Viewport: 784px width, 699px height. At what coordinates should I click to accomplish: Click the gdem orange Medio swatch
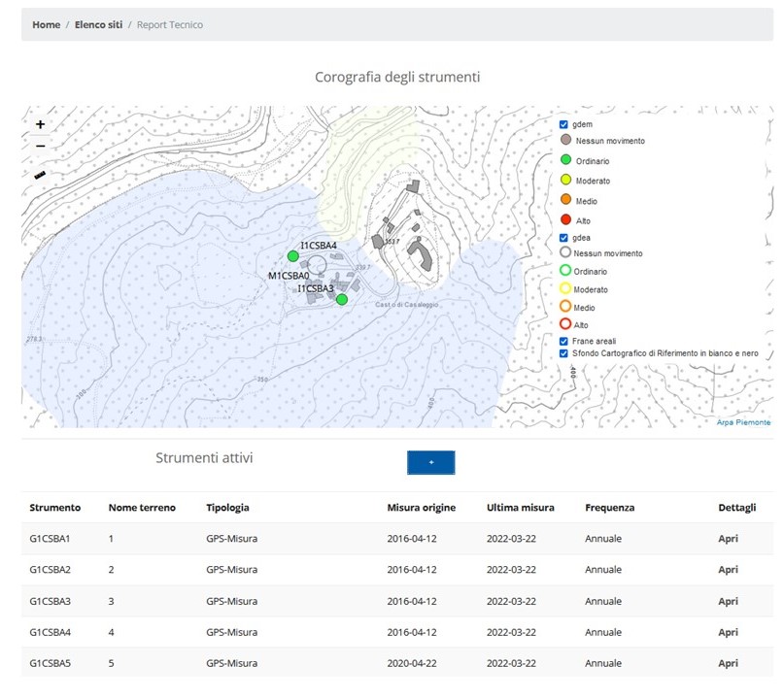565,200
